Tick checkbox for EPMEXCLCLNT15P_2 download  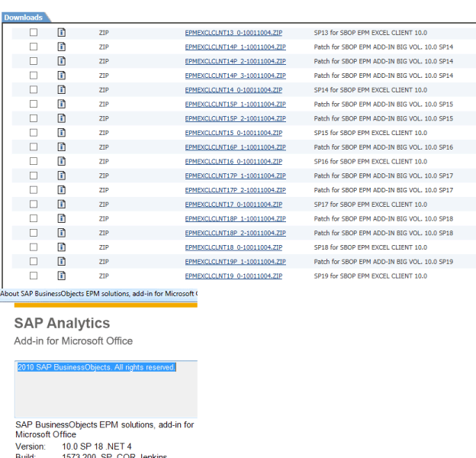(34, 118)
